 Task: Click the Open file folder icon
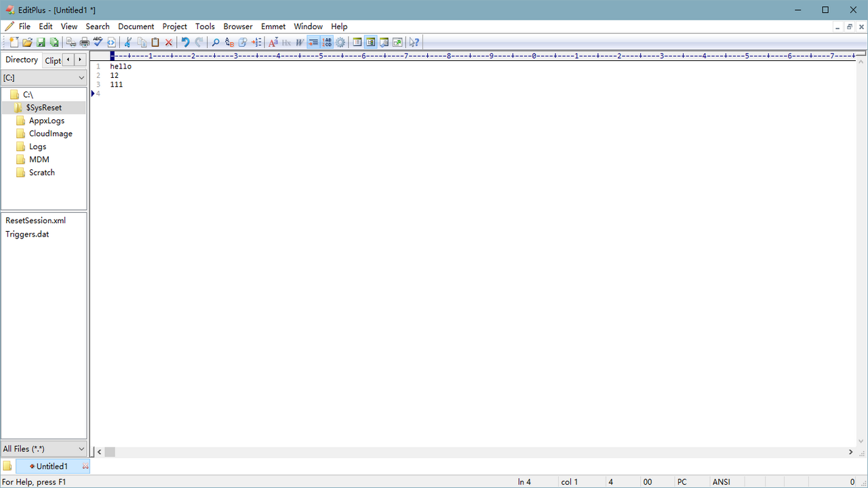[27, 42]
